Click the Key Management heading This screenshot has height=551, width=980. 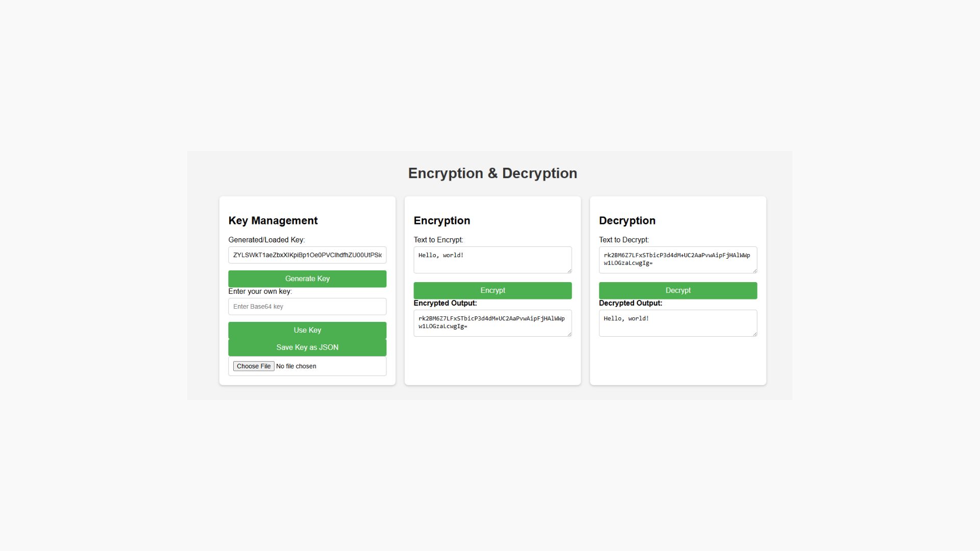click(x=273, y=220)
